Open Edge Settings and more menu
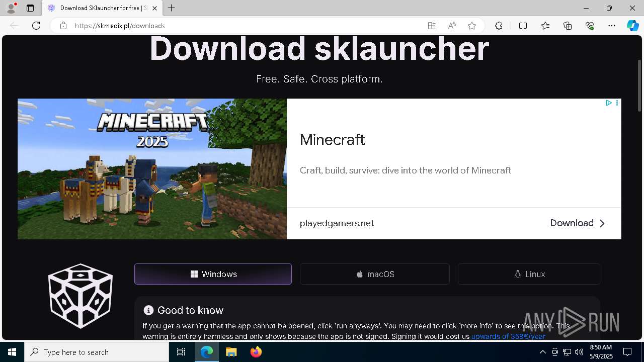 [612, 26]
